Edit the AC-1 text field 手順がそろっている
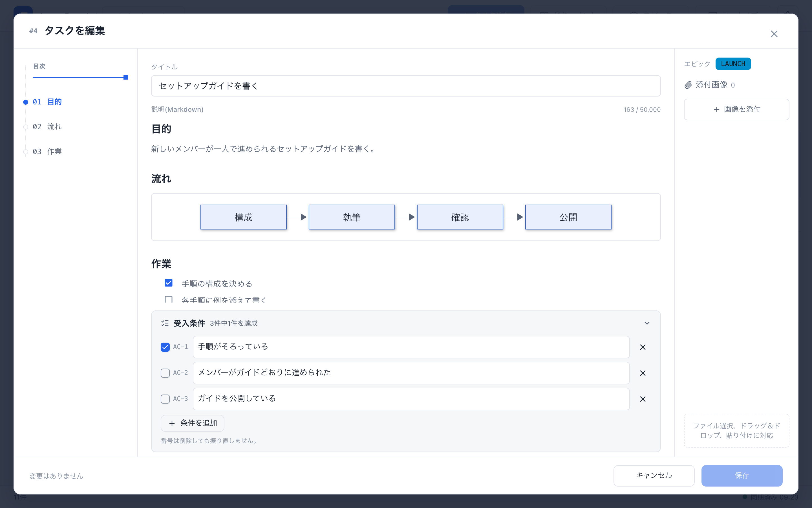 tap(411, 347)
